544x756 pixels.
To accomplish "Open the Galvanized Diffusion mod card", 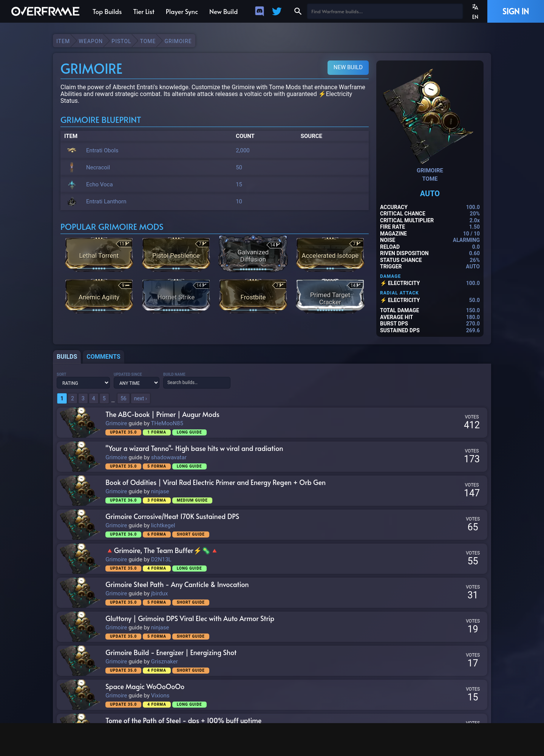I will pyautogui.click(x=253, y=254).
